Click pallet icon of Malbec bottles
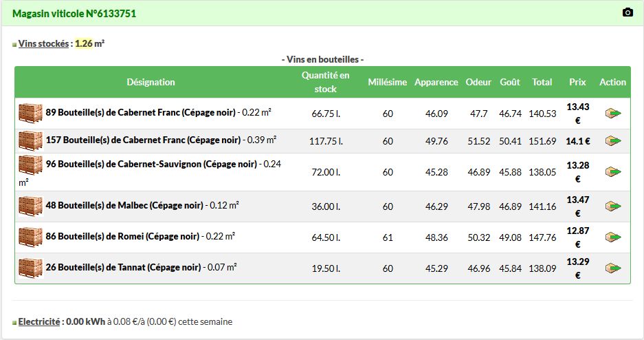 click(30, 206)
